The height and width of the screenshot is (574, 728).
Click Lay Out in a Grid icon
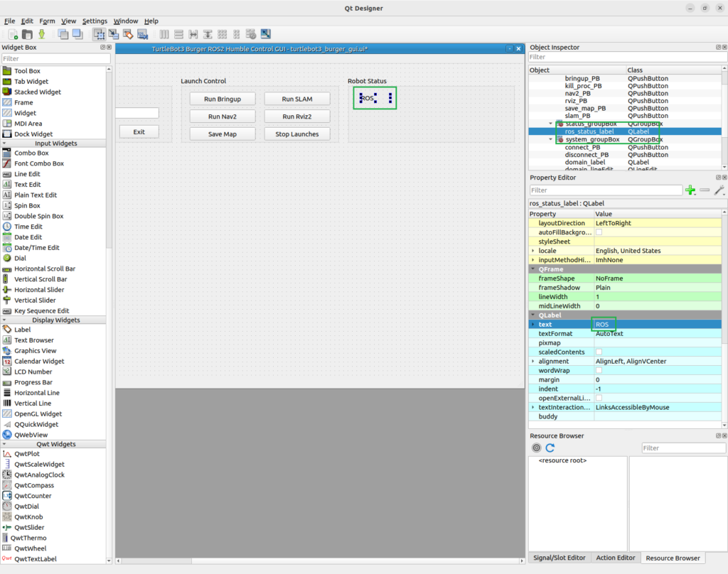click(x=223, y=34)
